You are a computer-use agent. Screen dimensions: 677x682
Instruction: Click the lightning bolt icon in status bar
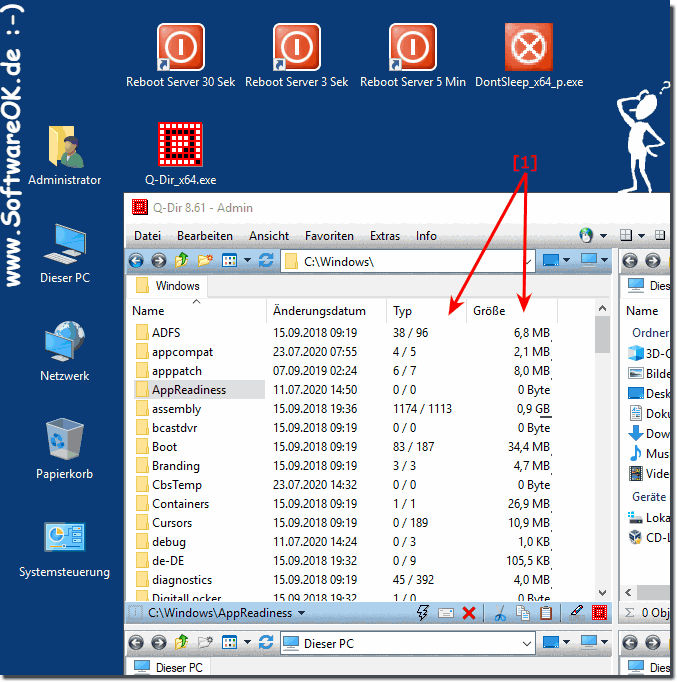[x=422, y=613]
